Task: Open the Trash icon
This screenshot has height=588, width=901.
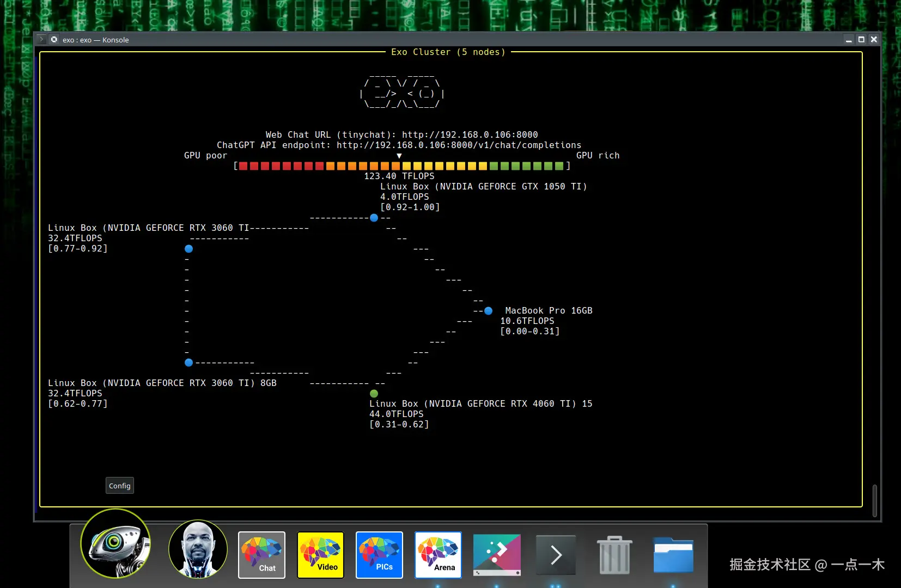Action: click(x=614, y=555)
